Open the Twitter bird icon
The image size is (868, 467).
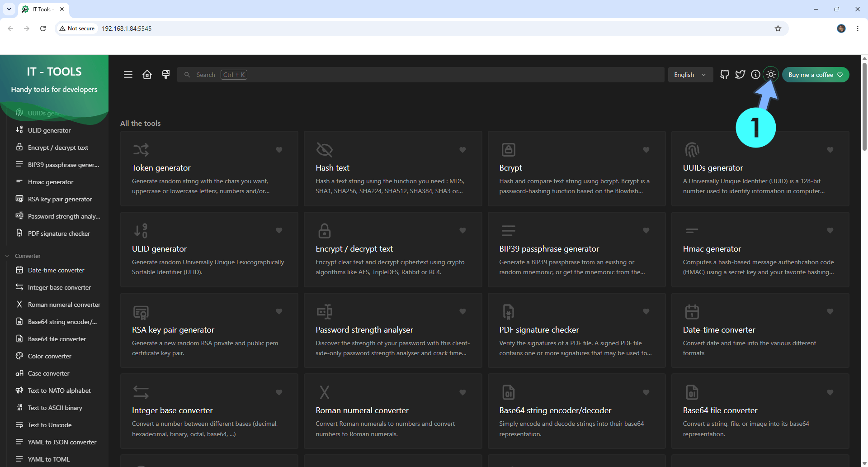click(740, 75)
